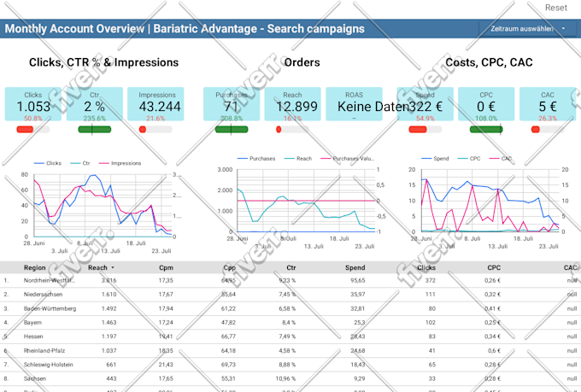Select the ROAS scorecard showing Keine Daten

pyautogui.click(x=354, y=104)
